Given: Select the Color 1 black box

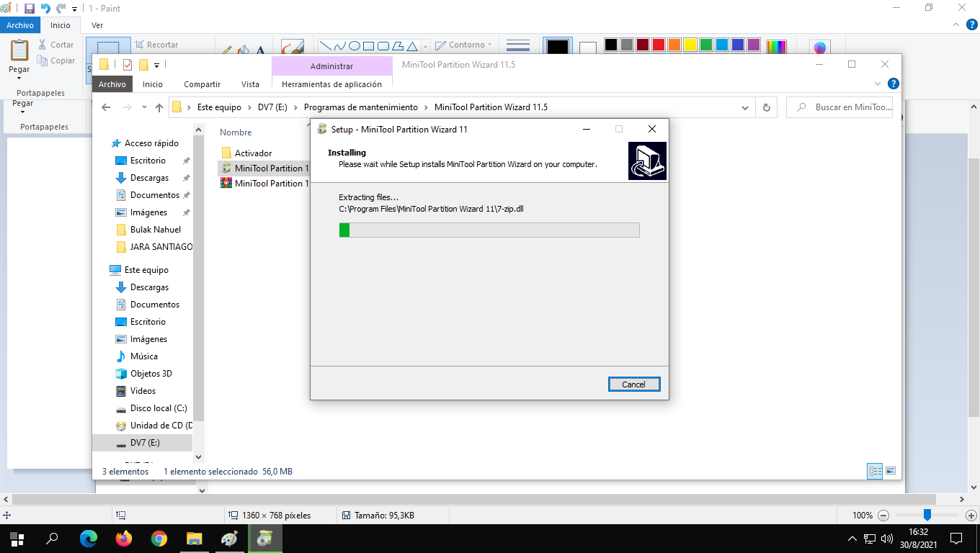Looking at the screenshot, I should (557, 48).
